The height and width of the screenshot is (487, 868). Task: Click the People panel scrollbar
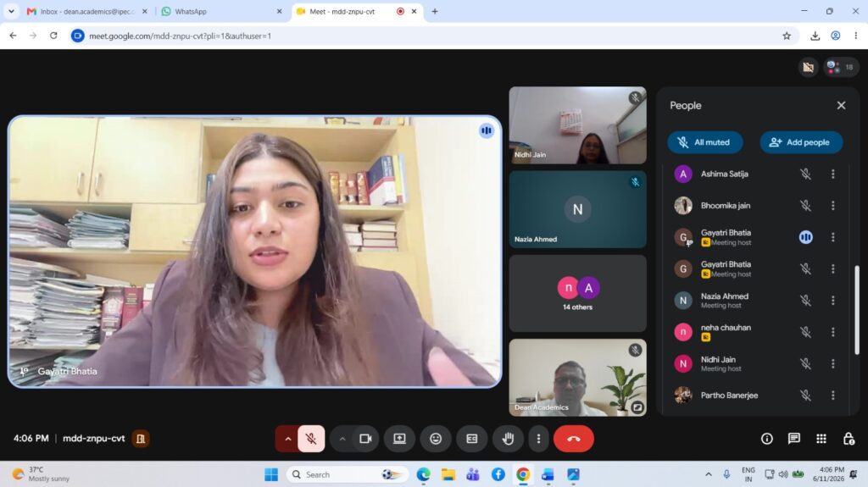856,310
